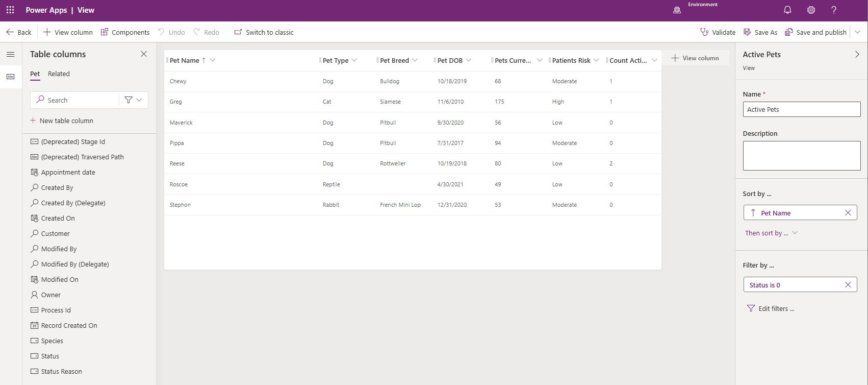The width and height of the screenshot is (868, 385).
Task: Remove the Pet Name sort
Action: (x=848, y=213)
